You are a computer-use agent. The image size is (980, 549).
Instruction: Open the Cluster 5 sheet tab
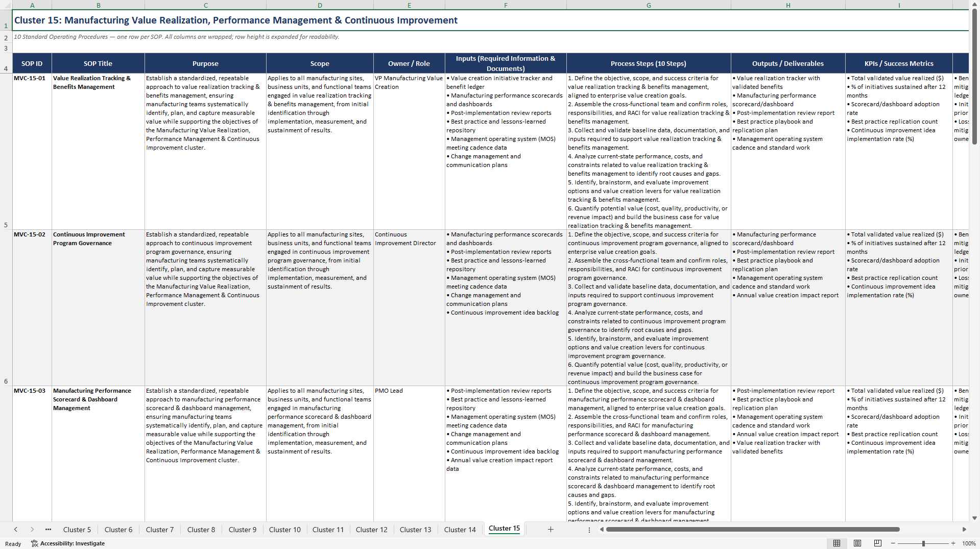tap(77, 530)
